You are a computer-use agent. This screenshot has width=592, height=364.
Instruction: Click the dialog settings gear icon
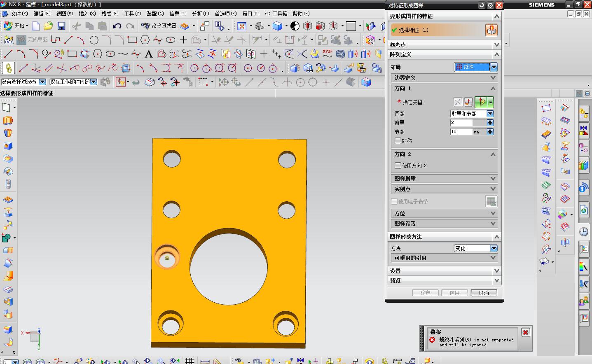pos(490,5)
